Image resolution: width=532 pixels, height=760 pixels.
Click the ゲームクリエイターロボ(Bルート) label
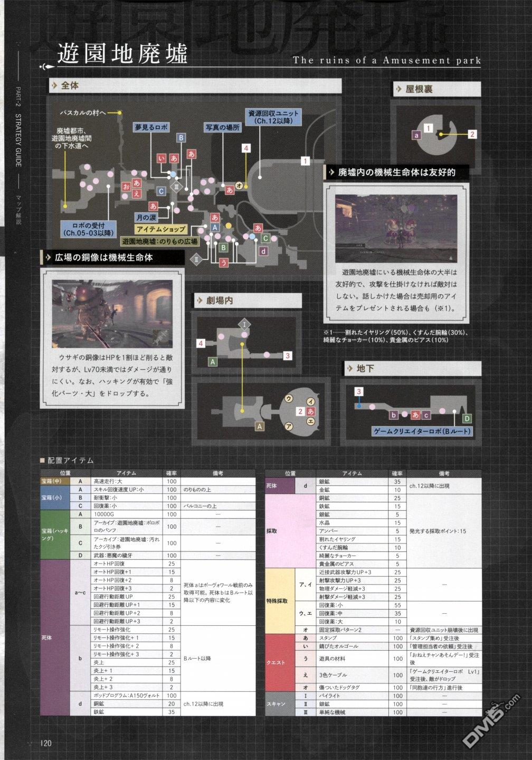422,431
